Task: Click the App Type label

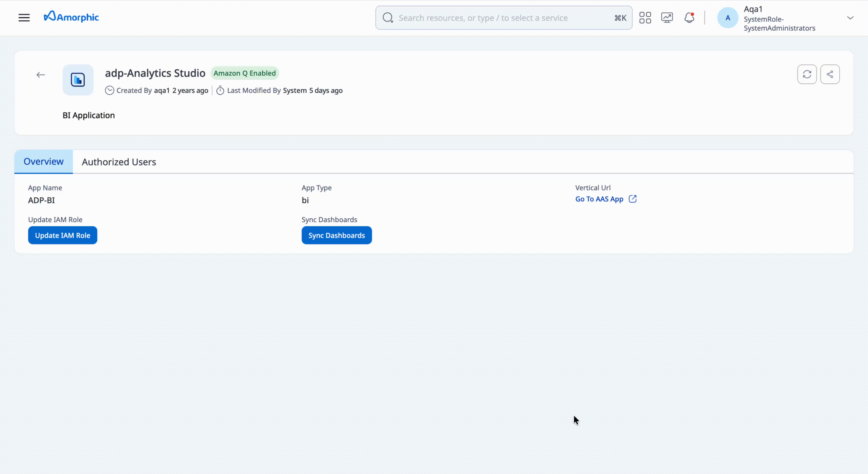Action: click(316, 188)
